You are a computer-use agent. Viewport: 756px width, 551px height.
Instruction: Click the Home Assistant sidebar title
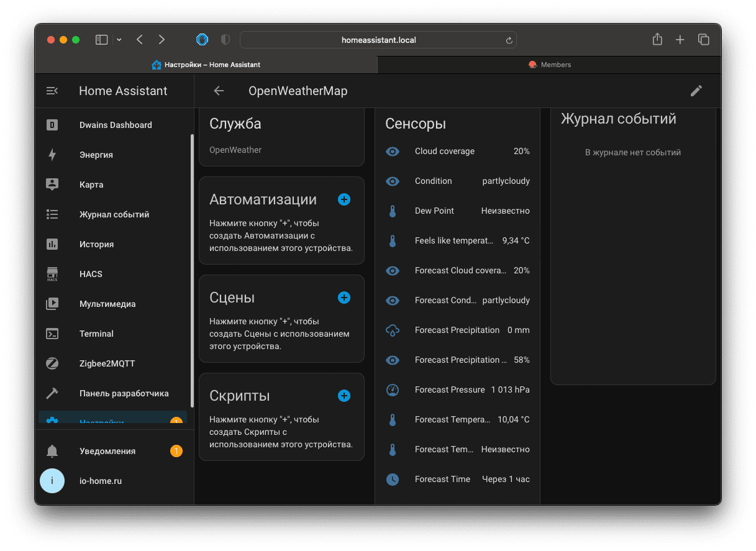123,91
